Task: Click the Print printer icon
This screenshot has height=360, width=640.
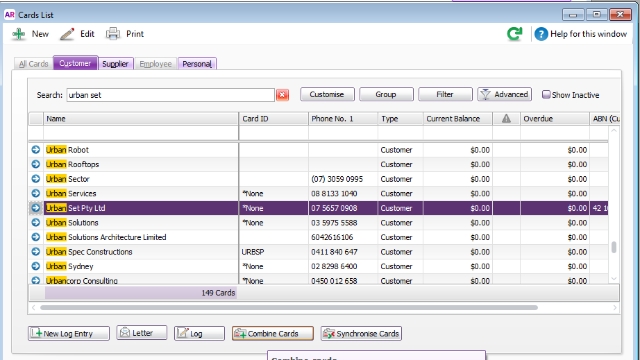Action: tap(113, 34)
